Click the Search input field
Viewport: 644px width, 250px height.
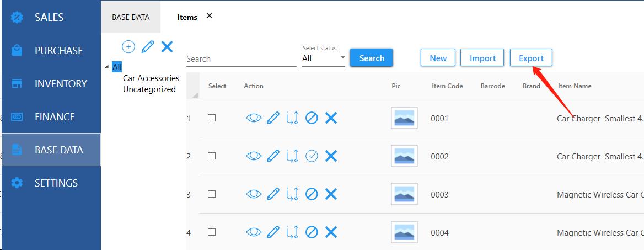[241, 59]
